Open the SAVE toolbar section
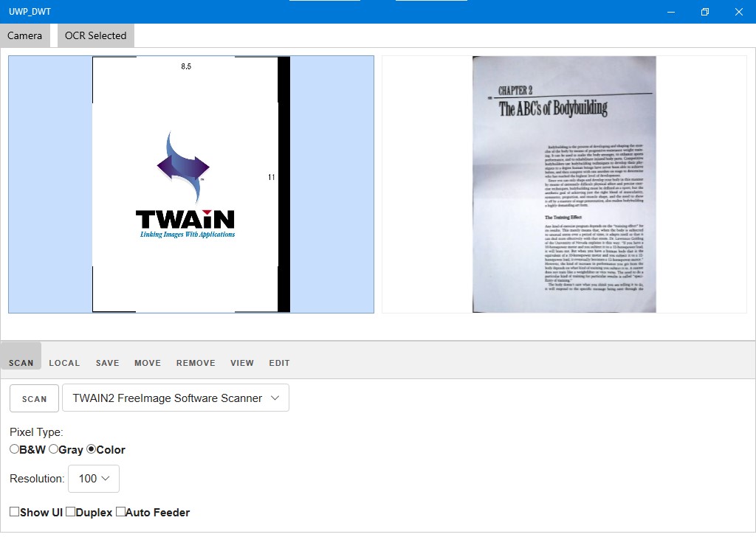Viewport: 756px width, 537px height. [107, 362]
